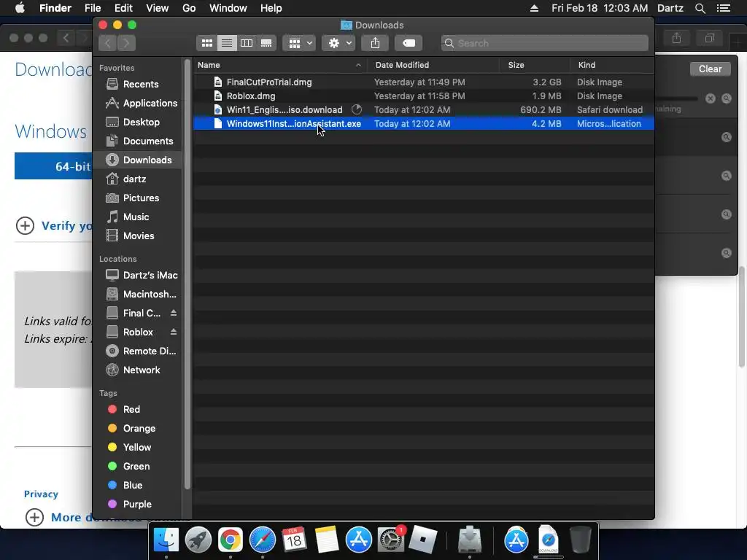Click download progress indicator on Win11 iso
This screenshot has height=560, width=747.
click(356, 110)
